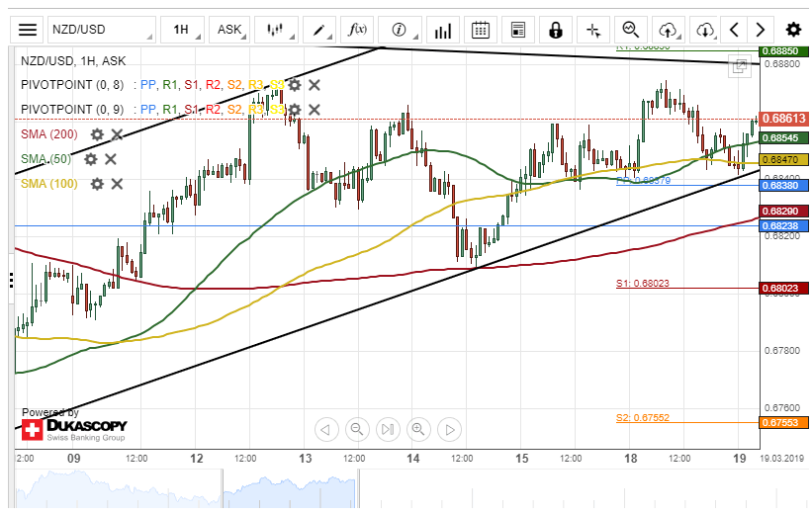Open settings for SMA (200) indicator
This screenshot has height=515, width=812.
pos(97,134)
